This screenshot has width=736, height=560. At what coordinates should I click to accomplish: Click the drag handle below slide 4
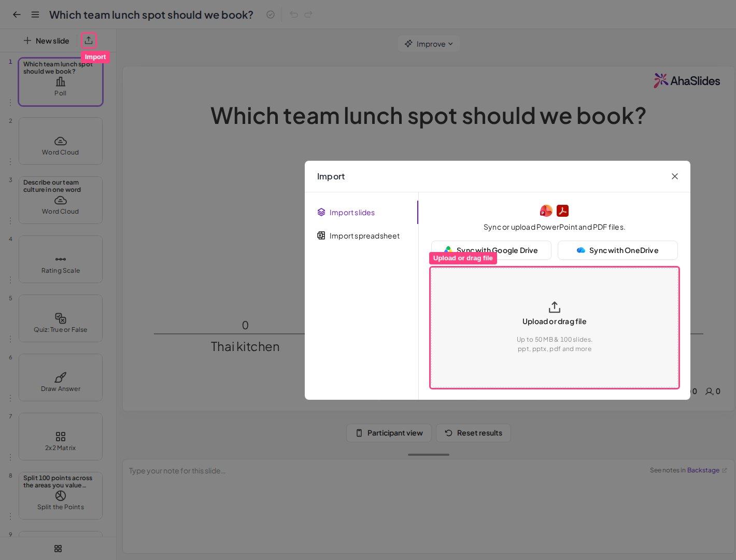point(10,280)
